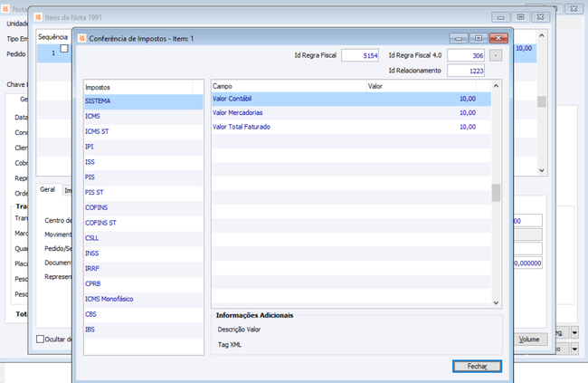Image resolution: width=588 pixels, height=383 pixels.
Task: Click the Campo grid scrollbar thumb
Action: pos(496,193)
